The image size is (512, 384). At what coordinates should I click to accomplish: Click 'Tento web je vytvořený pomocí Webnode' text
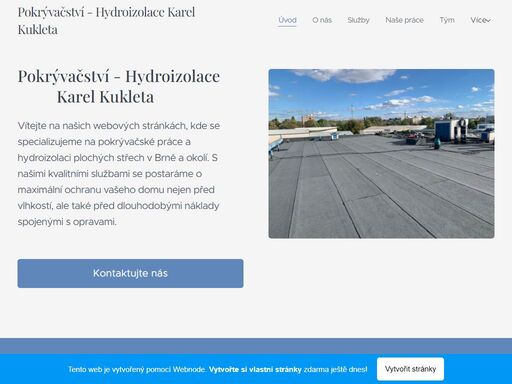[137, 369]
